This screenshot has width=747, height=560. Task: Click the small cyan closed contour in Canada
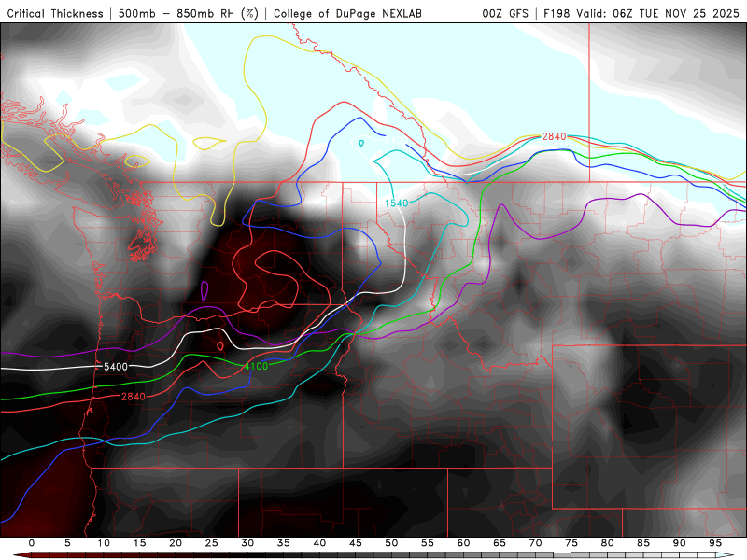[x=361, y=143]
